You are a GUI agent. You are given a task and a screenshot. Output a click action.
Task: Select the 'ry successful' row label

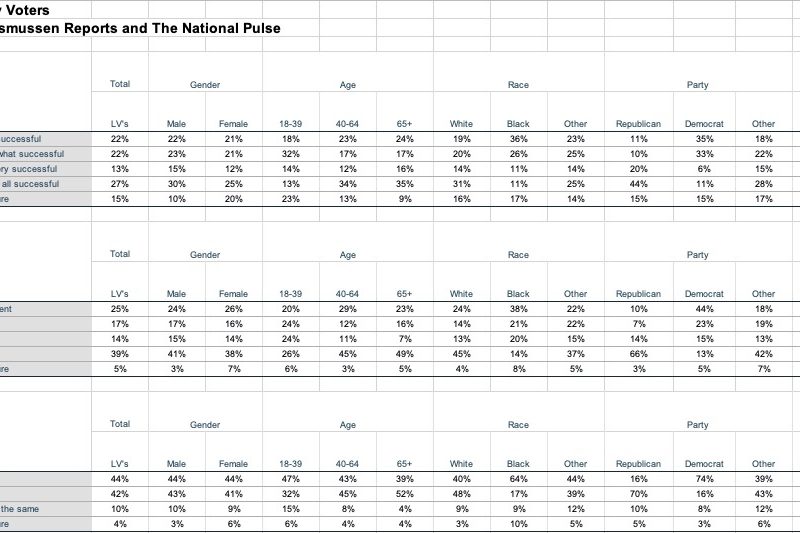pyautogui.click(x=32, y=169)
